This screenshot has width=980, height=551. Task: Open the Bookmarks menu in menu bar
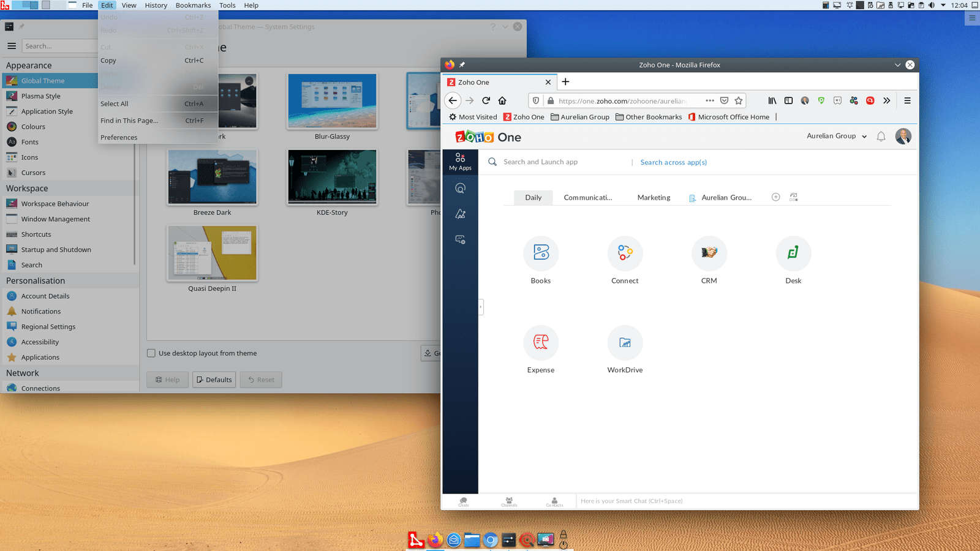pyautogui.click(x=193, y=5)
